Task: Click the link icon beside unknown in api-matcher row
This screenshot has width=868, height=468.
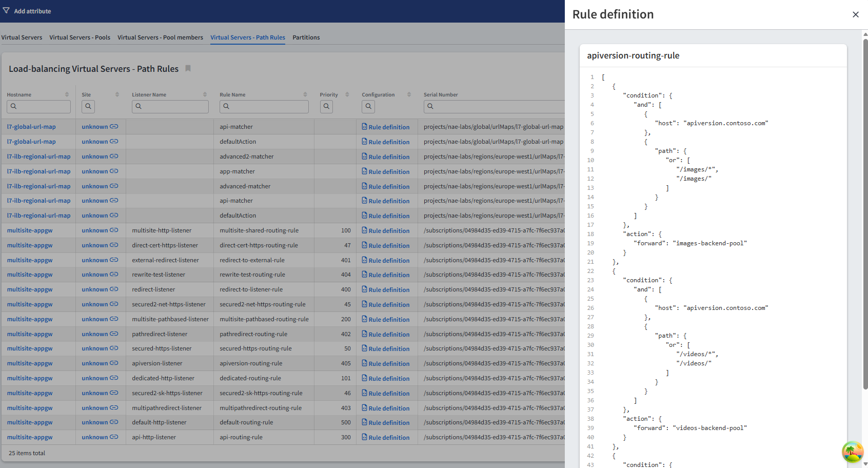Action: tap(114, 127)
